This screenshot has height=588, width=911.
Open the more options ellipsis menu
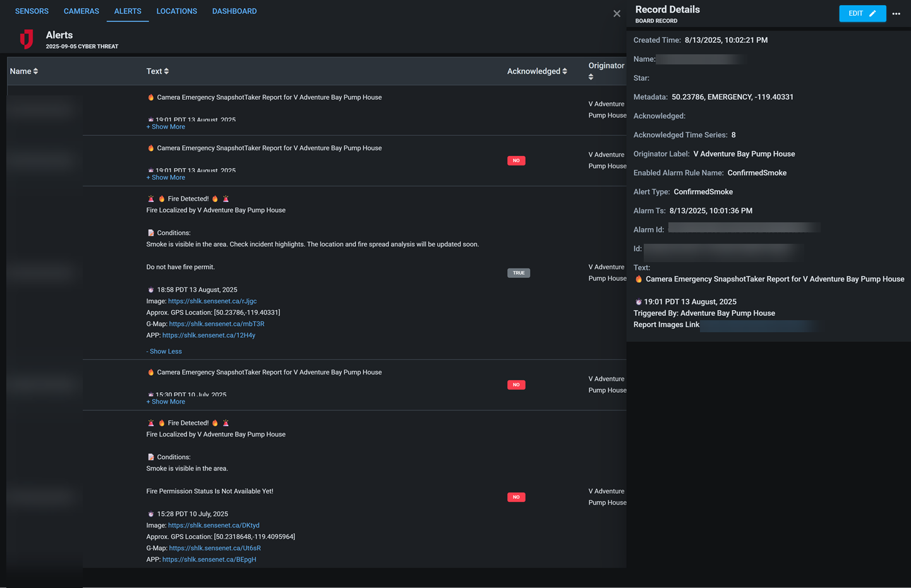tap(896, 13)
